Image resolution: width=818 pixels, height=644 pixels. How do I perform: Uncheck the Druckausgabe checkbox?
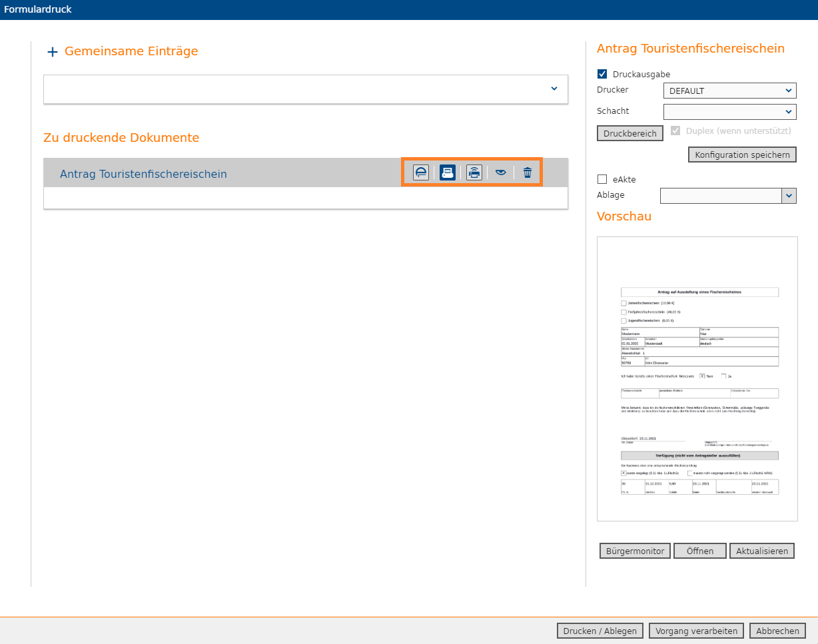602,74
